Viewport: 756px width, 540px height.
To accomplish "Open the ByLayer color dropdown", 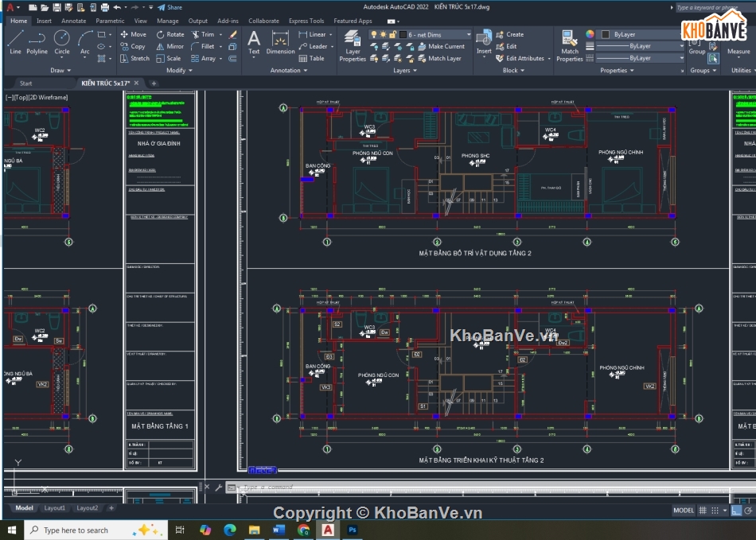I will point(637,34).
